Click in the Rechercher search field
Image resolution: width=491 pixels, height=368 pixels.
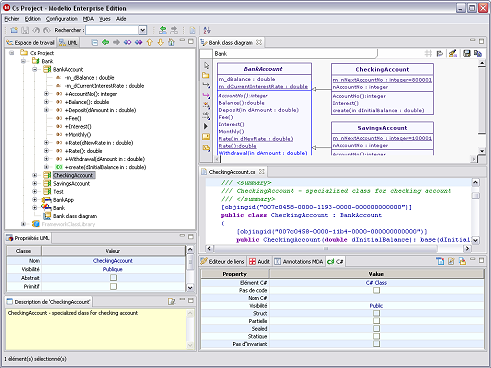[112, 30]
